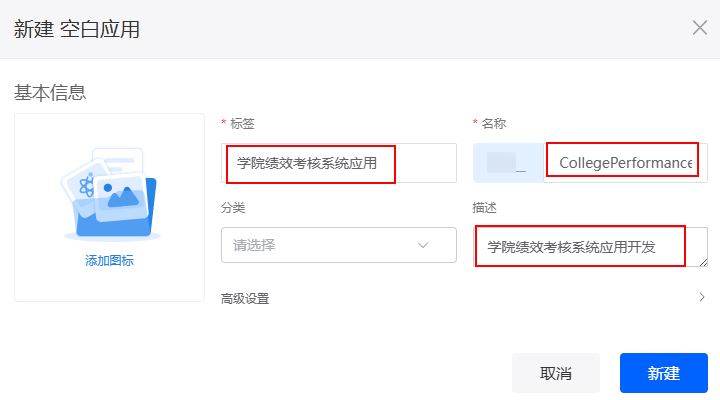This screenshot has height=400, width=720.
Task: Close the 新建 空白应用 dialog
Action: (699, 28)
